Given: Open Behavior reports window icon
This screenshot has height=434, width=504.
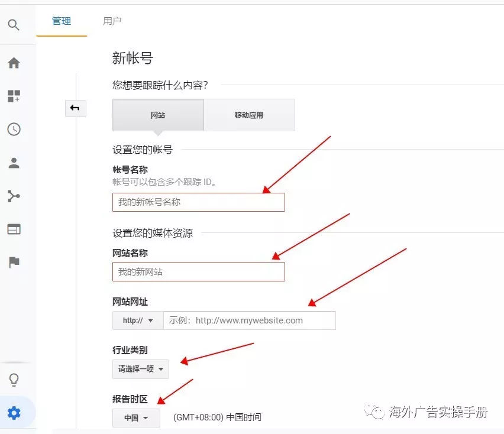Looking at the screenshot, I should 14,229.
